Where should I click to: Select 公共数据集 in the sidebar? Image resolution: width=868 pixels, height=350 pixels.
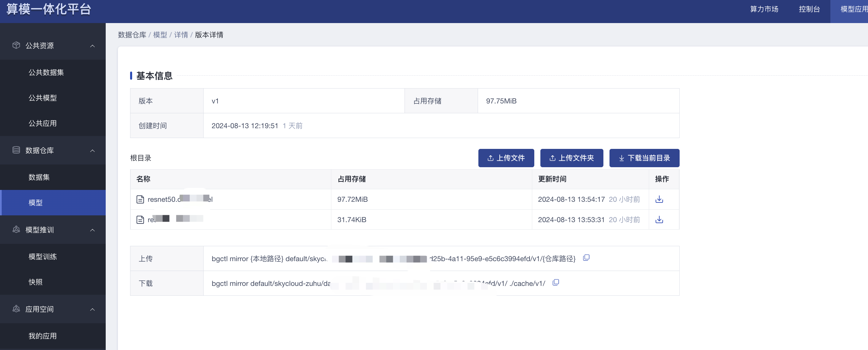(46, 72)
